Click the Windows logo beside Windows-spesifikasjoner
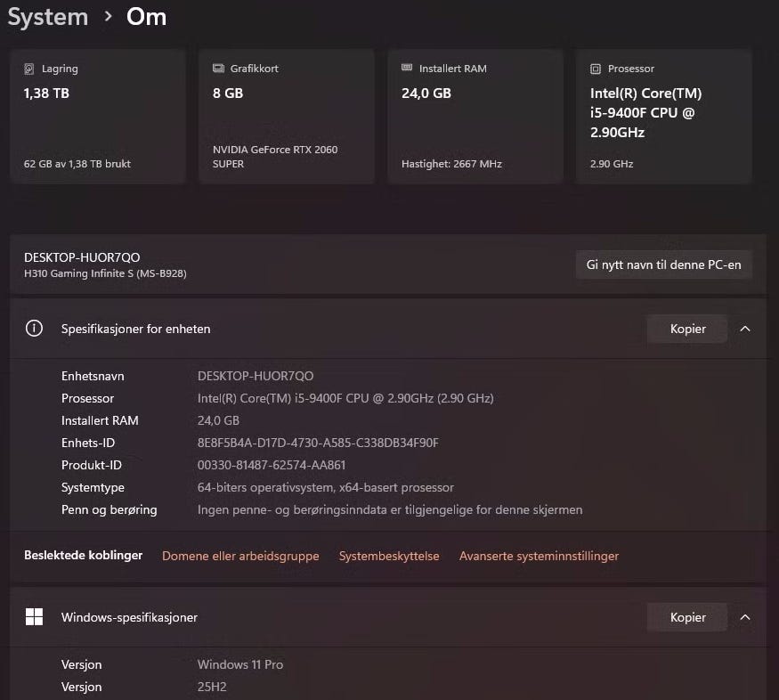Screen dimensions: 779x700 [x=35, y=616]
